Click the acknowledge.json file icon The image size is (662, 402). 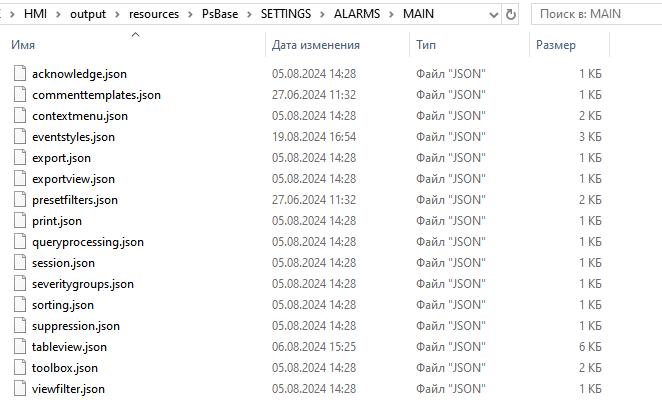pyautogui.click(x=20, y=74)
